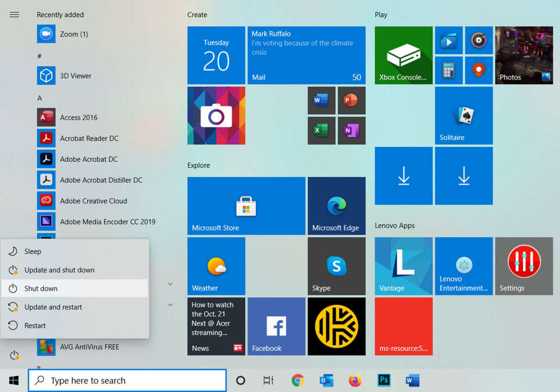The image size is (560, 392).
Task: Launch Google Chrome from the taskbar
Action: pyautogui.click(x=298, y=381)
